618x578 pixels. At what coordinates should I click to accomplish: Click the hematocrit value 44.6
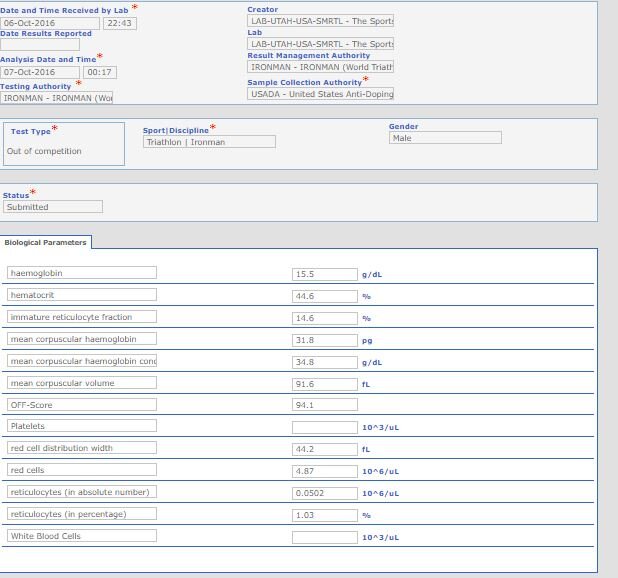[x=325, y=296]
